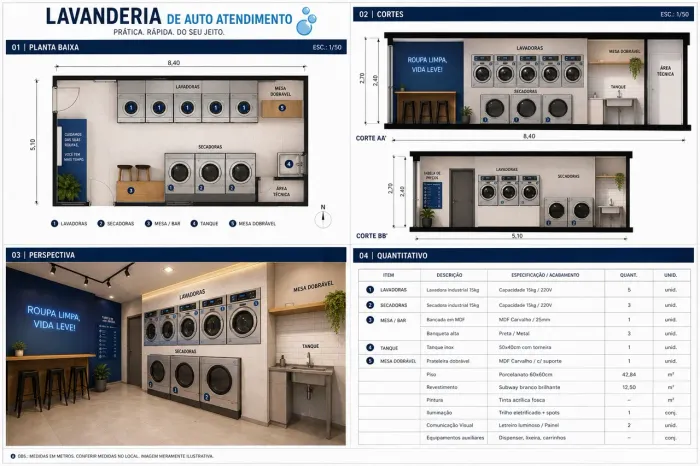This screenshot has width=700, height=466.
Task: Select legend marker 1 labeled Lavadoras
Action: pyautogui.click(x=54, y=223)
